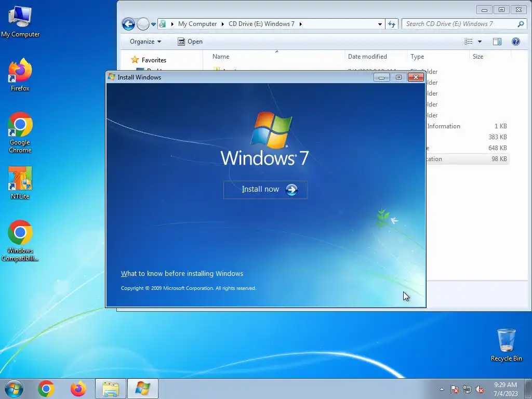This screenshot has width=532, height=399.
Task: Maximize the Explorer window
Action: pyautogui.click(x=501, y=10)
